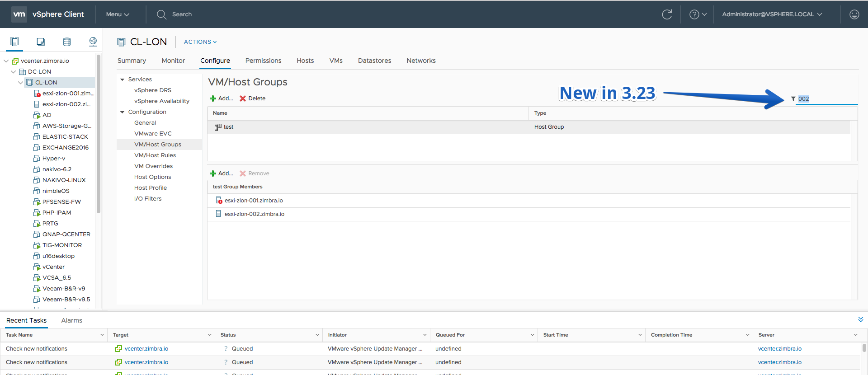Collapse the Recent Tasks panel double chevron
Screen dimensions: 868x375
[x=861, y=319]
